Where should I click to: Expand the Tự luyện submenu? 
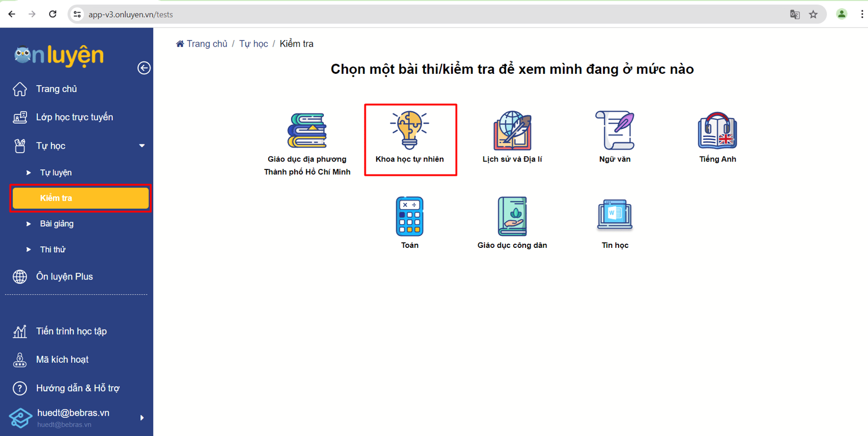click(x=29, y=173)
